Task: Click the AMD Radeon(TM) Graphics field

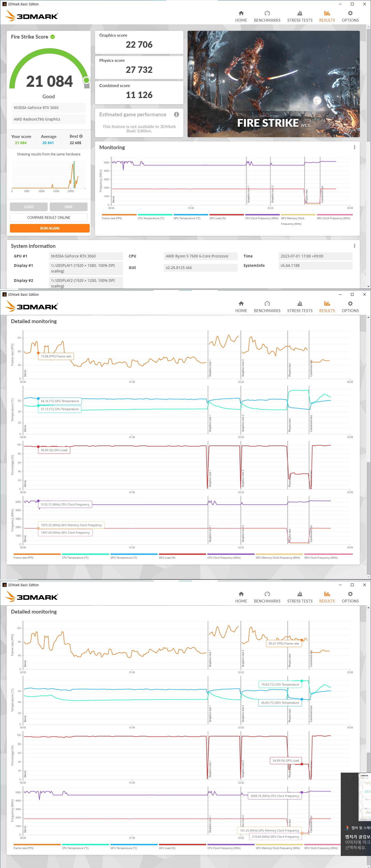Action: [x=49, y=119]
